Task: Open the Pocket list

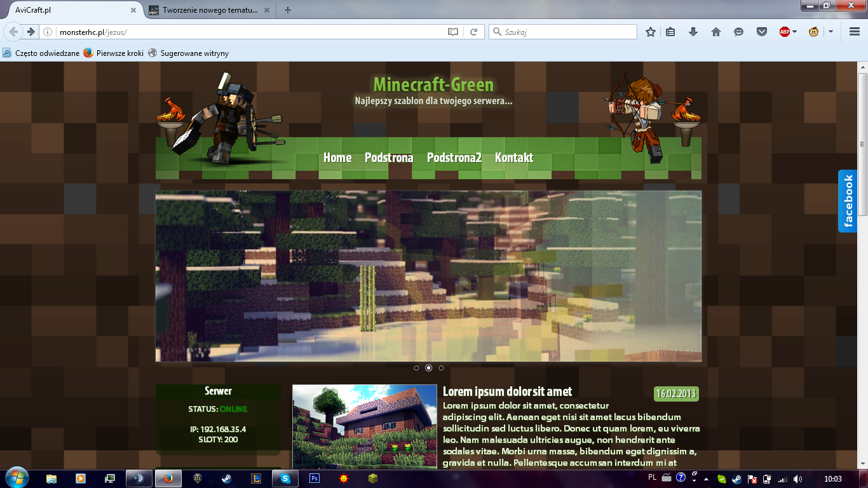Action: [x=762, y=32]
